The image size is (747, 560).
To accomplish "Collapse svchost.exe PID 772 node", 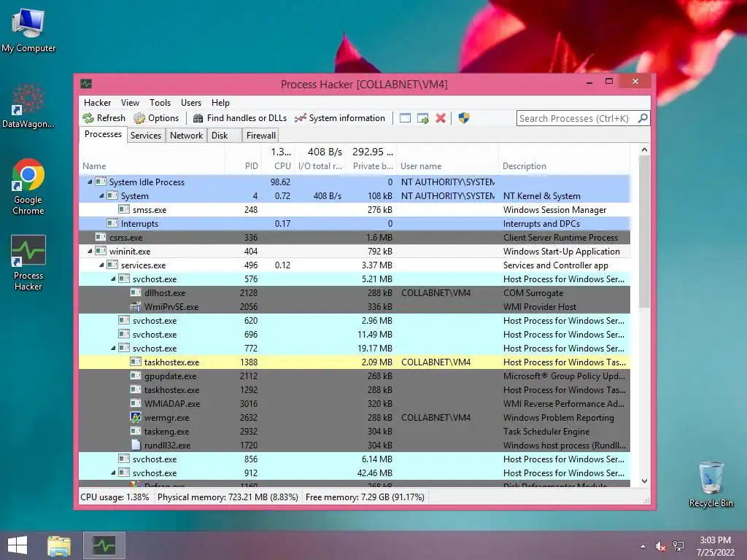I will pos(113,348).
